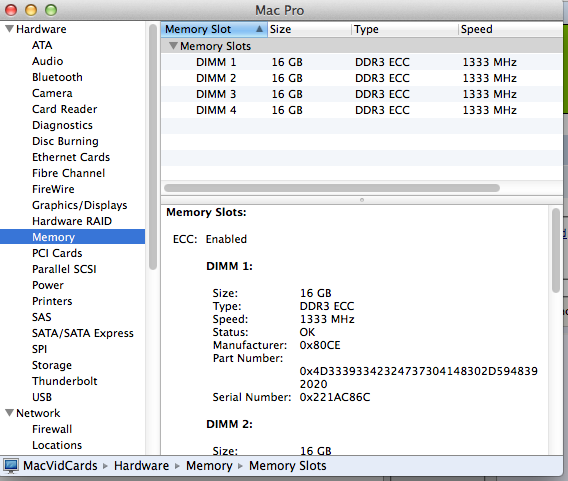Sort by the Type column header
This screenshot has width=568, height=481.
[x=405, y=29]
